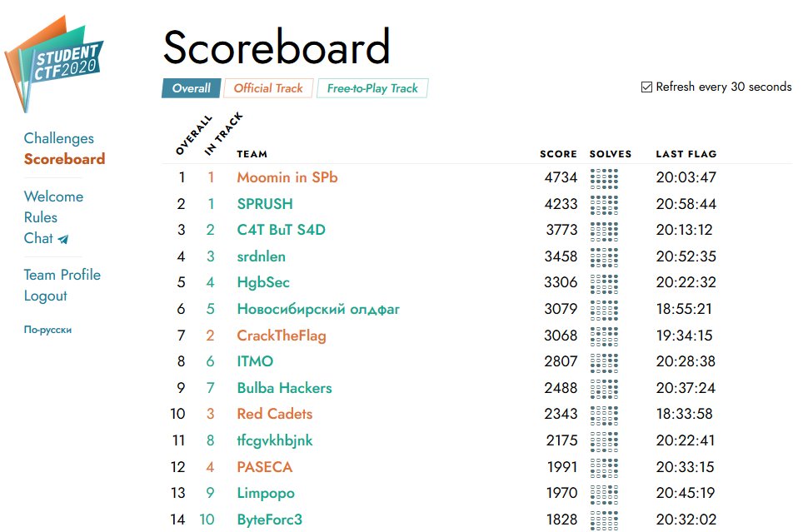Screen dimensions: 803x532
Task: Click tfcgvkhbjnk solves dot grid
Action: (x=604, y=441)
